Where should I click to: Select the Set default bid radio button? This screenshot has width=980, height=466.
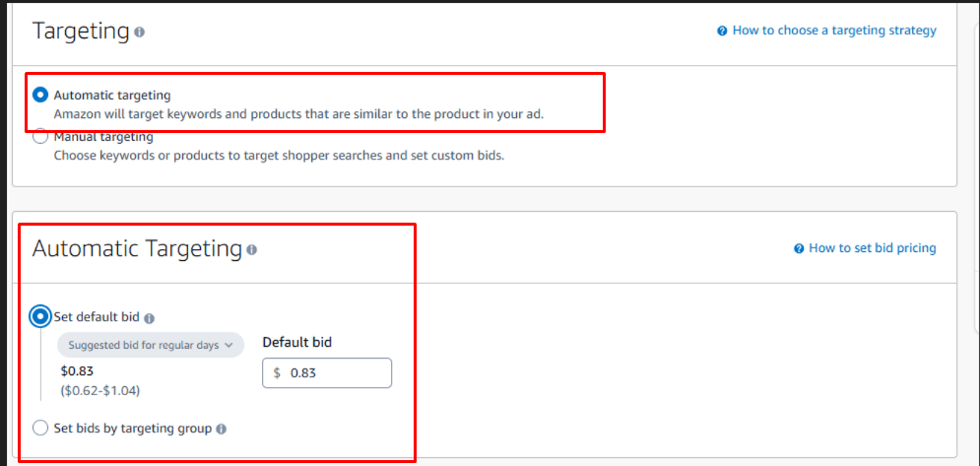coord(40,317)
